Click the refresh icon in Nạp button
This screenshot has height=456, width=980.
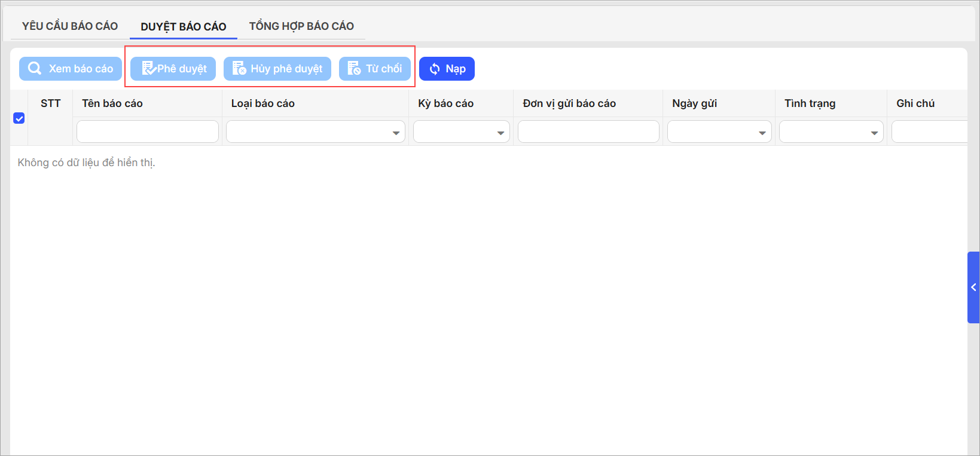click(435, 69)
